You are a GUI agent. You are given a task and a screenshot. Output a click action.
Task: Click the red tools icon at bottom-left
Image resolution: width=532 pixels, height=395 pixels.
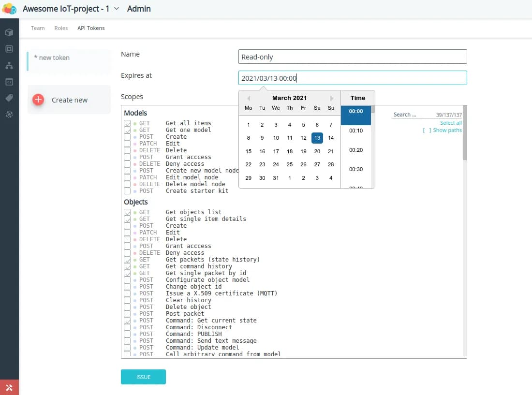[x=9, y=387]
